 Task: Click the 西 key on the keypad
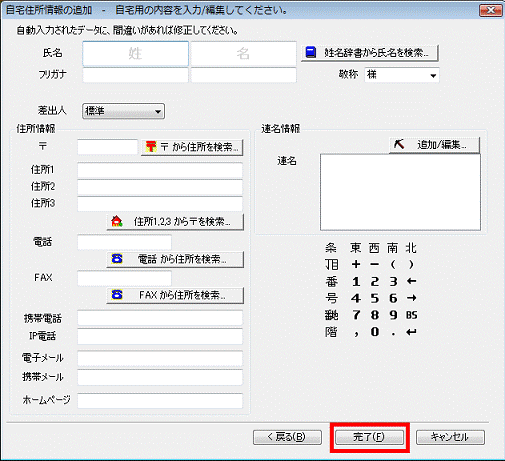(x=374, y=248)
